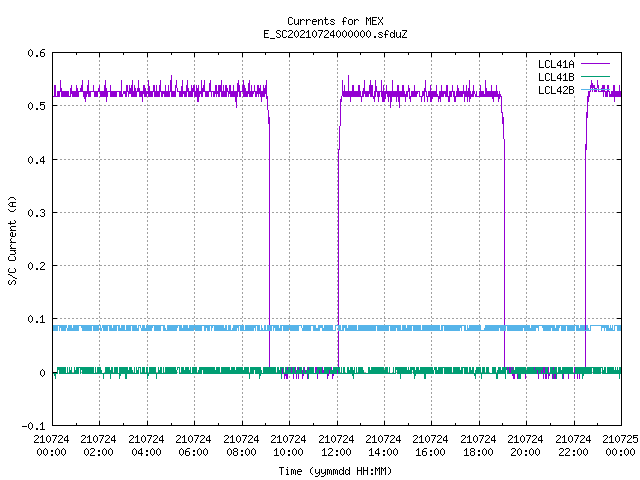The width and height of the screenshot is (640, 480).
Task: Click the 210724 02:00 x-axis tick label
Action: [x=98, y=446]
